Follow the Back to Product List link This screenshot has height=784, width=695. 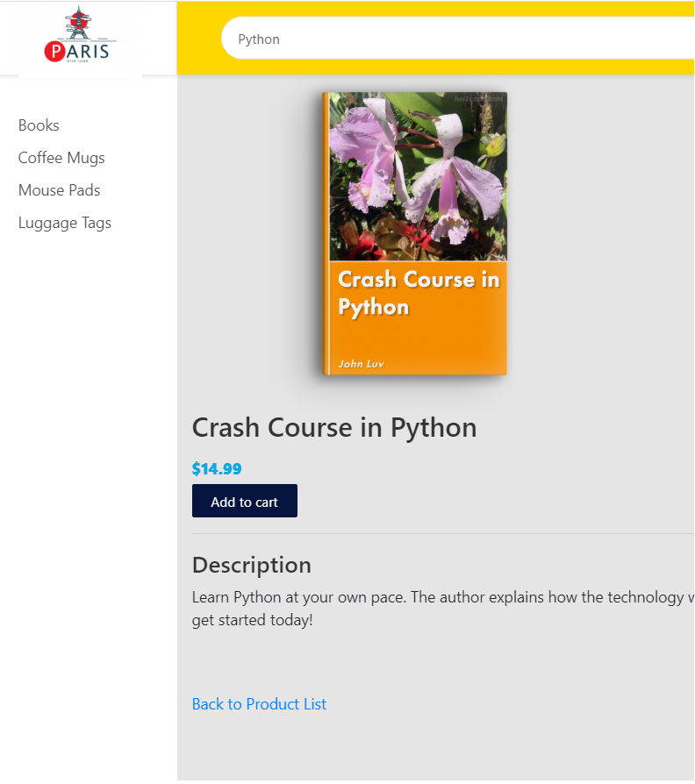pyautogui.click(x=259, y=704)
